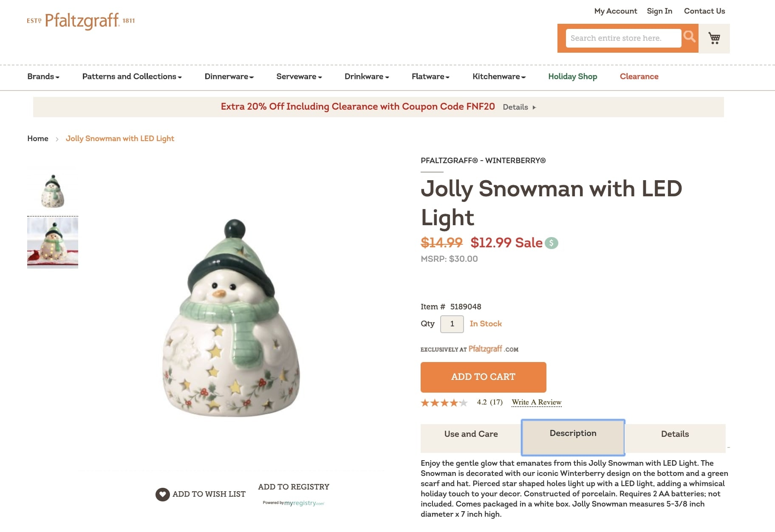Image resolution: width=775 pixels, height=532 pixels.
Task: Click the green coupon dollar icon beside sale price
Action: click(x=551, y=243)
